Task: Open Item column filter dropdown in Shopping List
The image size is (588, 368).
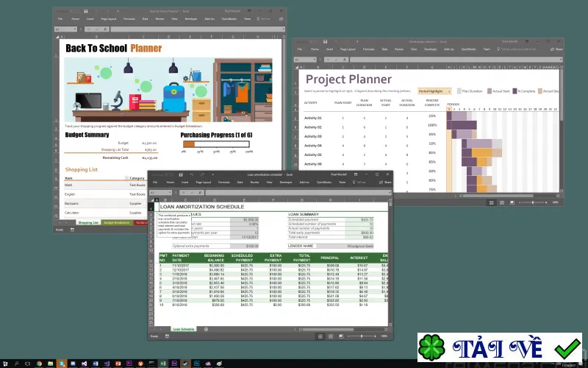Action: (126, 178)
